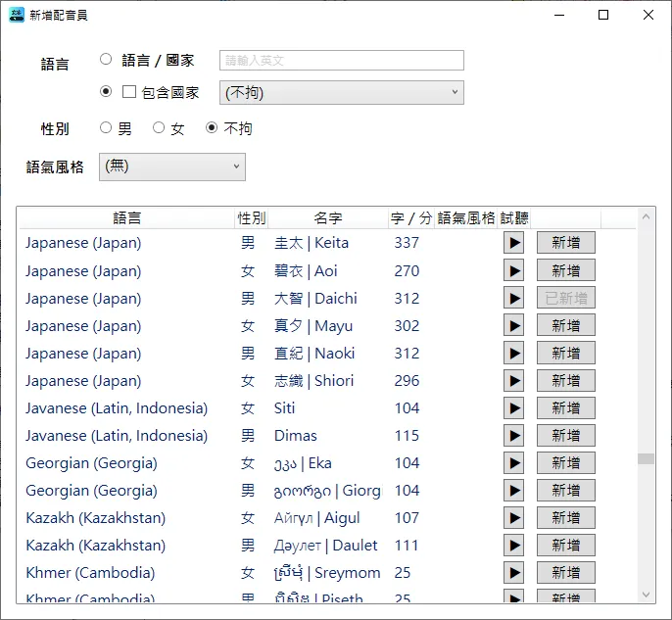This screenshot has width=672, height=620.
Task: Open the (不拘) language dropdown
Action: click(x=342, y=92)
